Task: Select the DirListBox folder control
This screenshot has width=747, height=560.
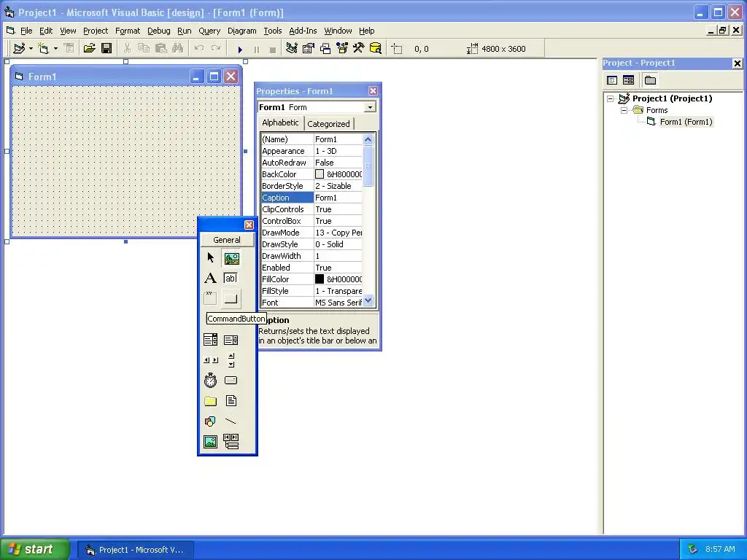Action: coord(211,401)
